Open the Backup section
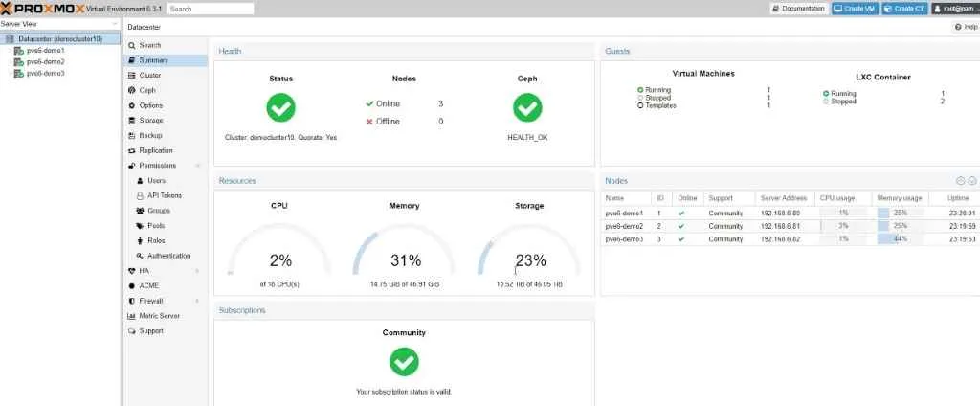Screen dimensions: 980x406 tap(150, 135)
